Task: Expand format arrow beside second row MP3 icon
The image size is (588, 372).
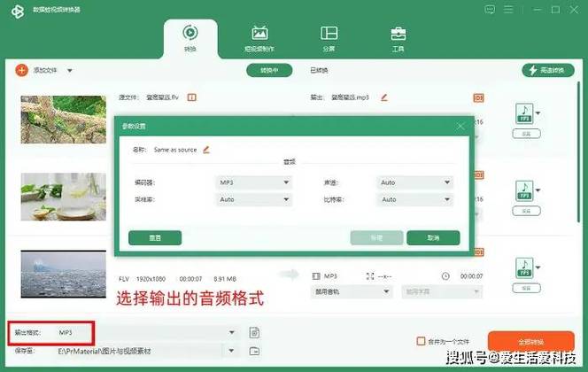Action: click(x=538, y=190)
